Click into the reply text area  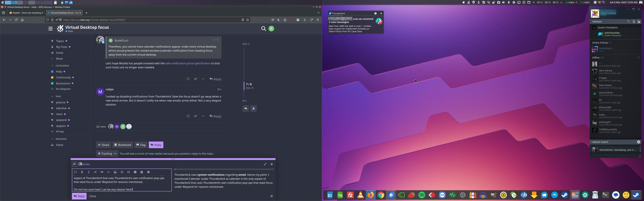[x=122, y=183]
